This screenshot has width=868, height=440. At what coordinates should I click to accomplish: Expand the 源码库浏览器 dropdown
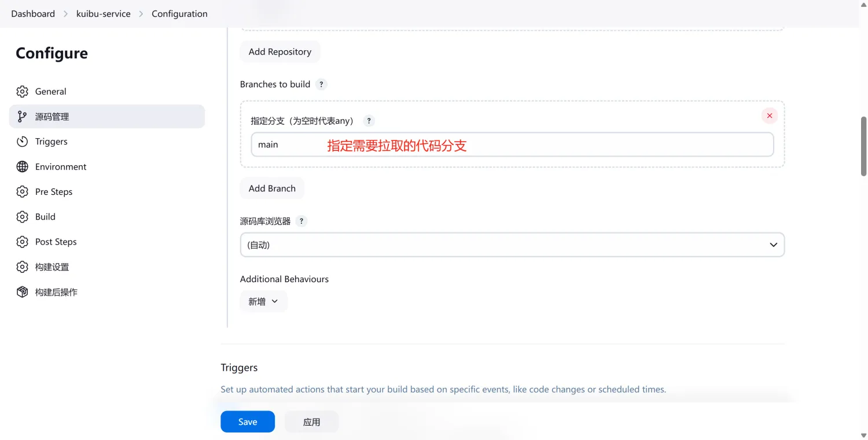(512, 245)
